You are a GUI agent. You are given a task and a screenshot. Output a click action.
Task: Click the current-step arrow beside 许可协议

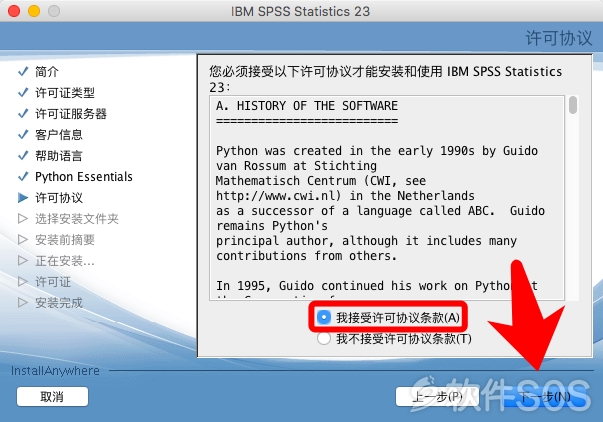[23, 198]
